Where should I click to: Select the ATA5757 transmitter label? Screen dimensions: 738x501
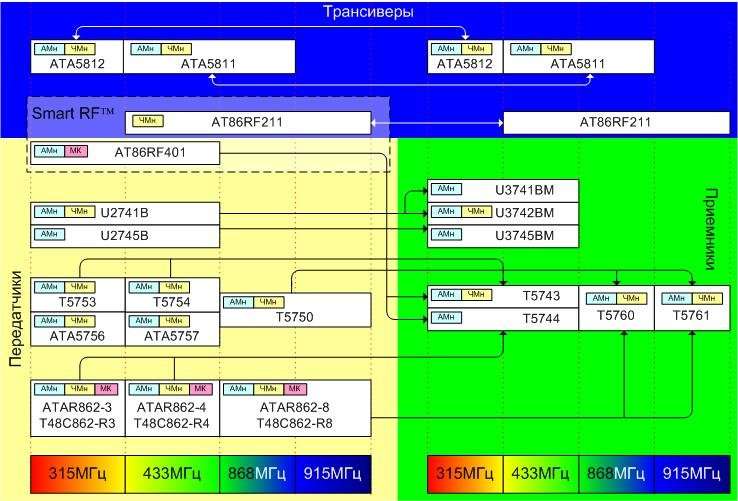click(x=172, y=336)
